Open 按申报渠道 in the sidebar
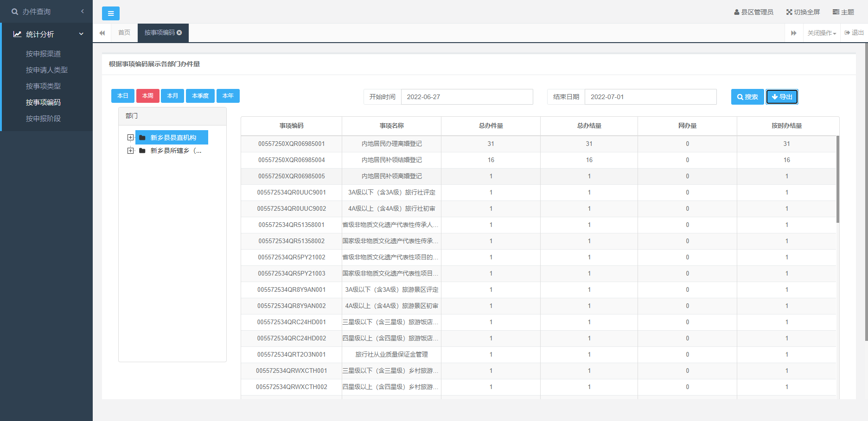Screen dimensions: 868x421 pos(43,54)
